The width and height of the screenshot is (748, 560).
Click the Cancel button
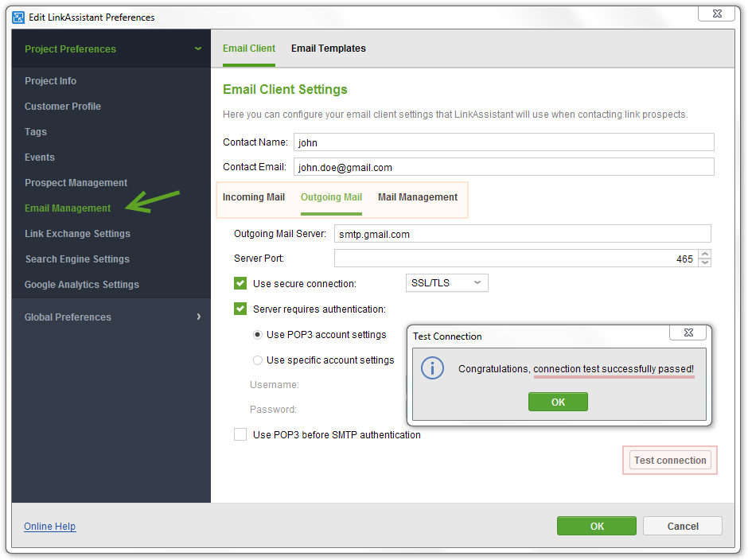(x=683, y=526)
